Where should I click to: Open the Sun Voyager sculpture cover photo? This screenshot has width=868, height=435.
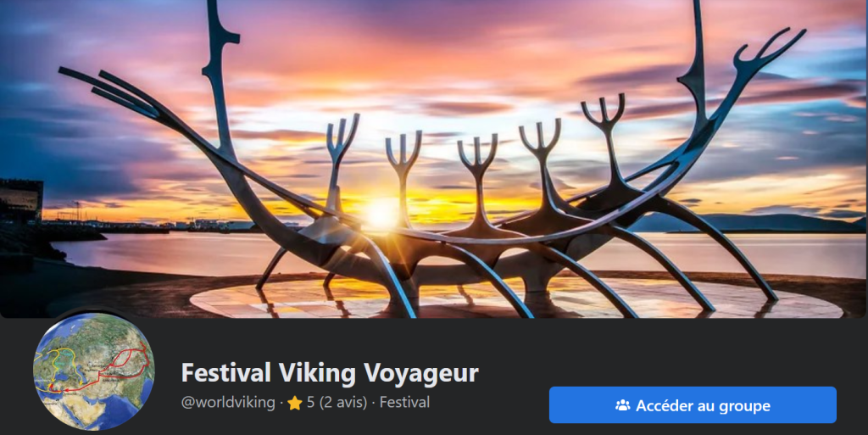tap(434, 159)
